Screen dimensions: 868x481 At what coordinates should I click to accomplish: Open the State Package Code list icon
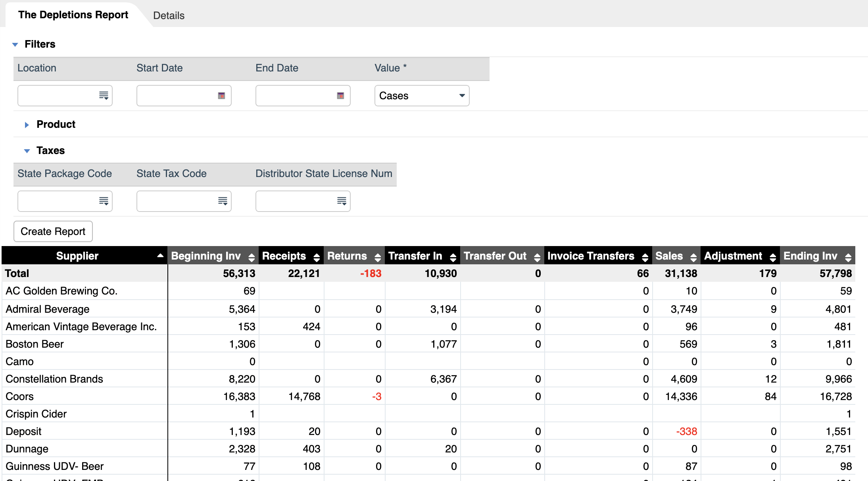pos(104,201)
